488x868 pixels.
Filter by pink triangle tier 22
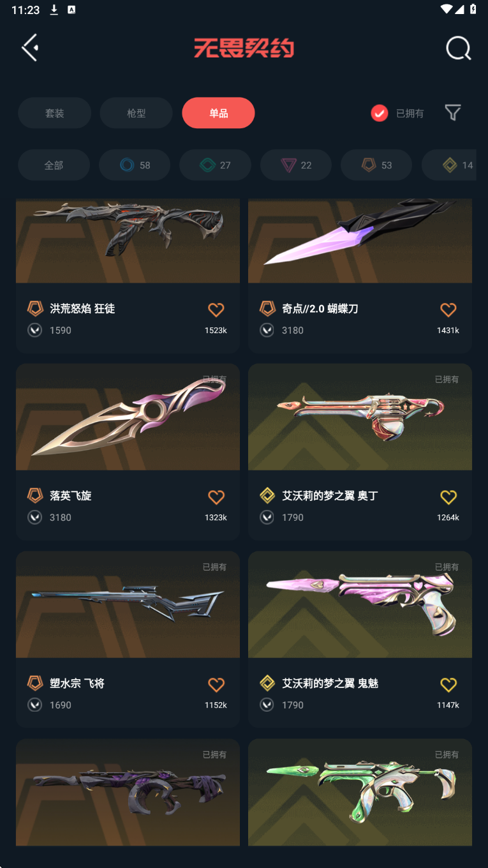[296, 165]
